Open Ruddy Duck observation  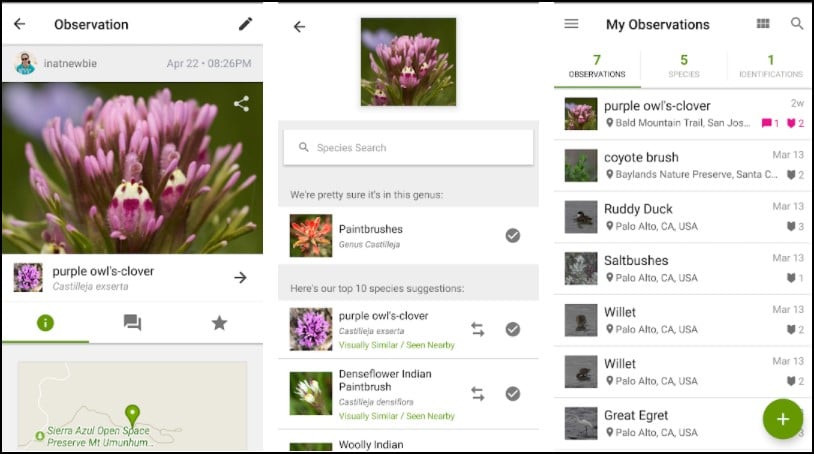[683, 217]
